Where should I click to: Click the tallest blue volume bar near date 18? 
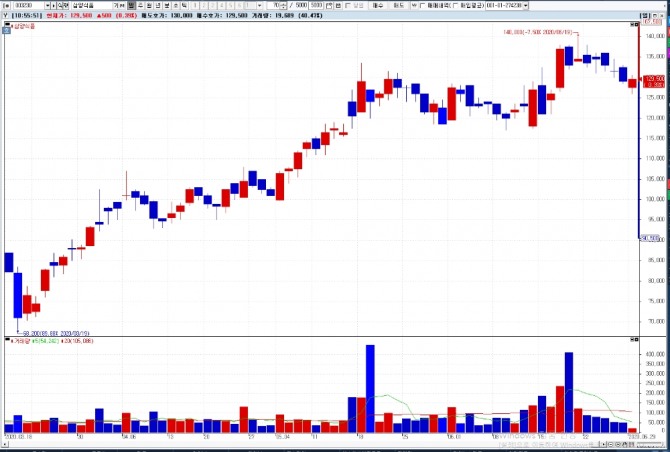370,389
